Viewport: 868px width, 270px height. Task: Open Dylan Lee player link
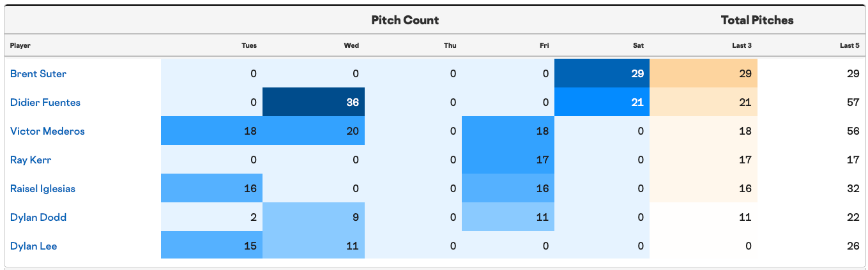34,246
